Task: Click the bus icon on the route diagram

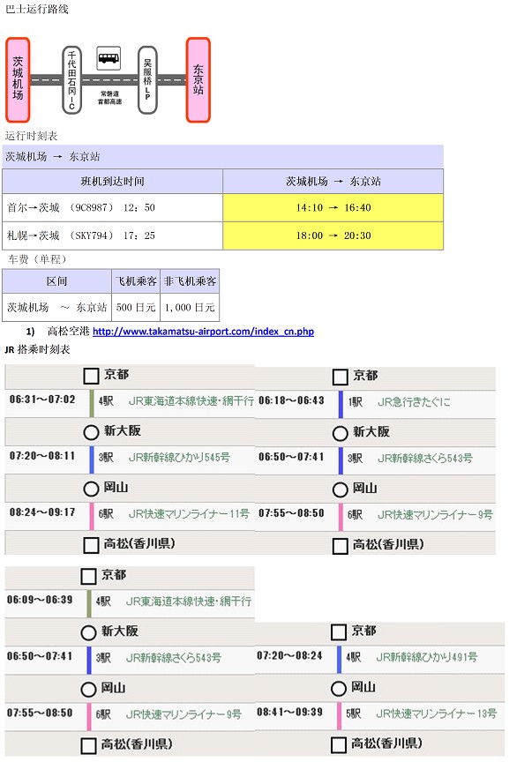Action: (x=109, y=58)
